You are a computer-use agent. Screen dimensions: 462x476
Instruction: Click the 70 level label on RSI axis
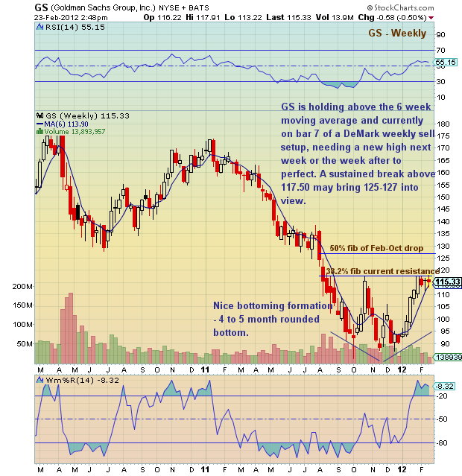440,50
